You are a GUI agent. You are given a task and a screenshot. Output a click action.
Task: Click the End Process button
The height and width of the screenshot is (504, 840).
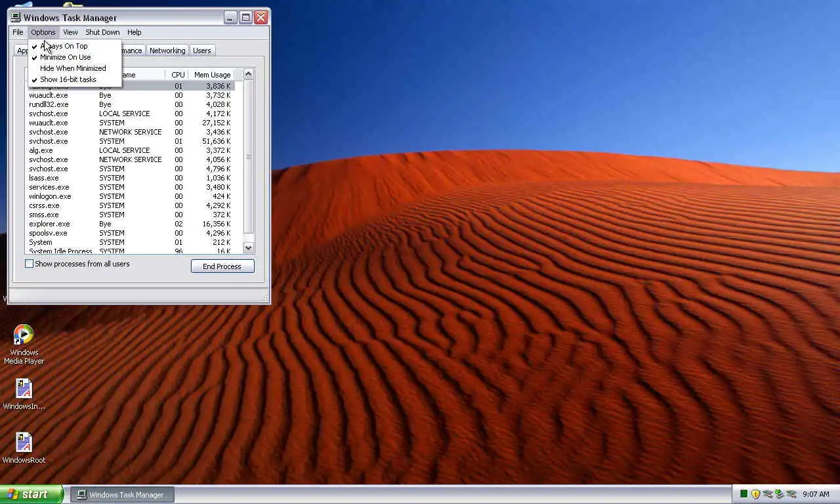[222, 266]
